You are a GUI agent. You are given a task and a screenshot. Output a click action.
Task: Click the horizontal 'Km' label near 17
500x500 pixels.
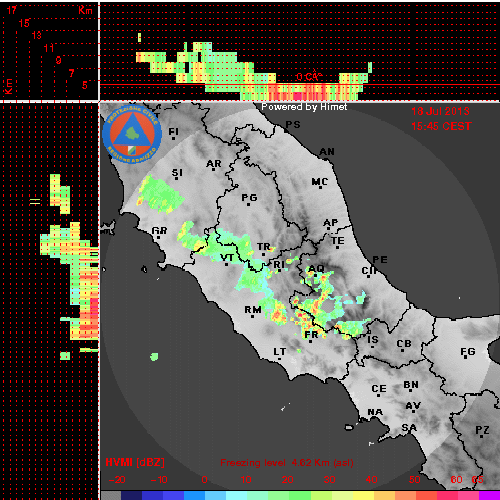[x=85, y=10]
